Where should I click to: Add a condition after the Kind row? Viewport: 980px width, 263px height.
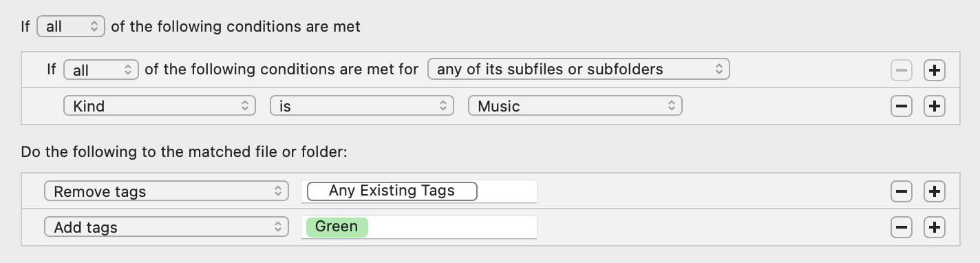point(934,106)
